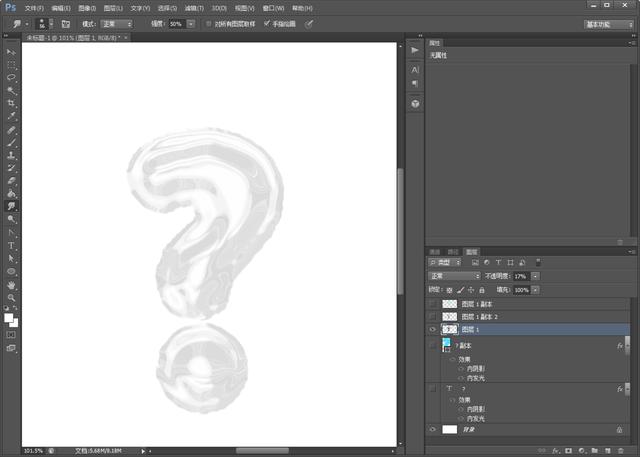The image size is (640, 457).
Task: Click the 填充 100% value field
Action: (x=522, y=290)
